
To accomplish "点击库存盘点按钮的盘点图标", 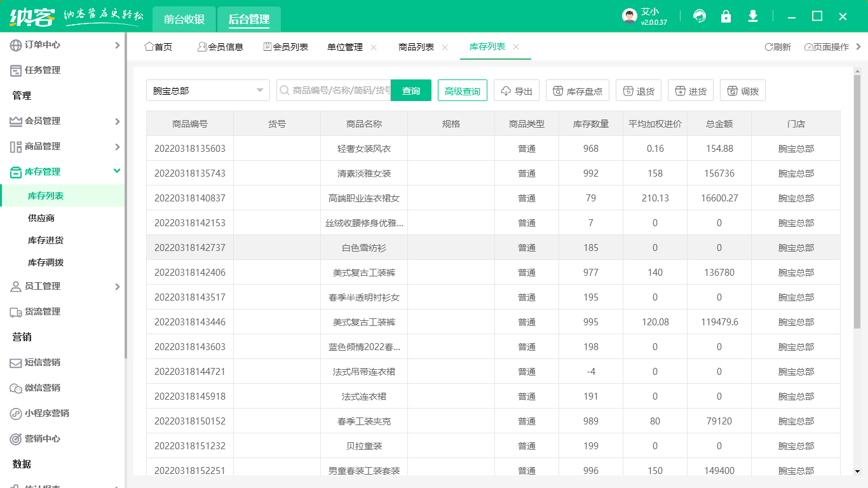I will click(x=557, y=90).
